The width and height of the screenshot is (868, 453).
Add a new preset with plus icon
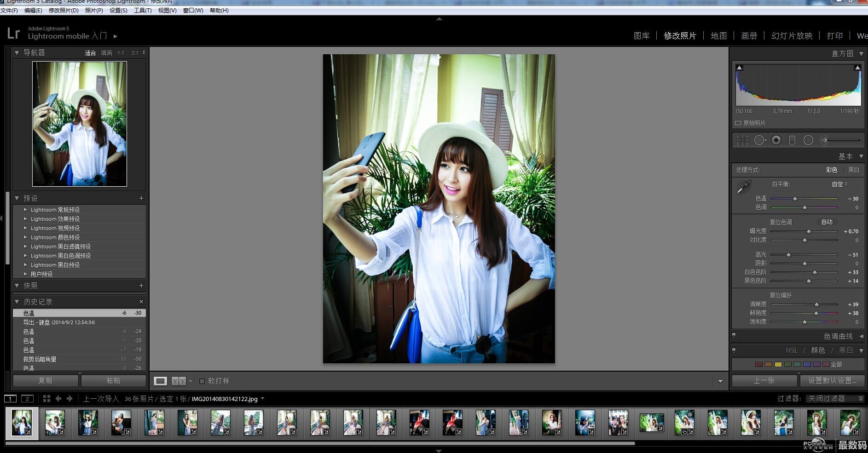141,198
